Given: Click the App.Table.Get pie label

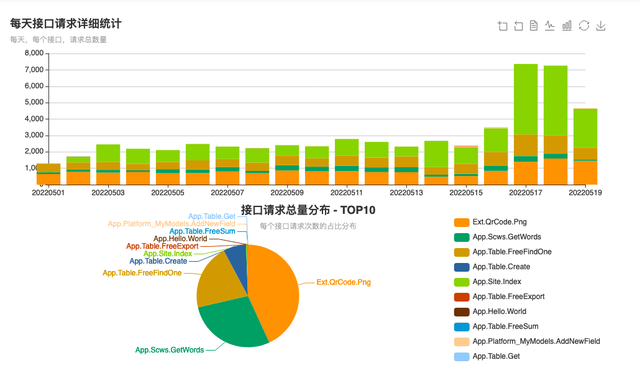Looking at the screenshot, I should [x=212, y=216].
